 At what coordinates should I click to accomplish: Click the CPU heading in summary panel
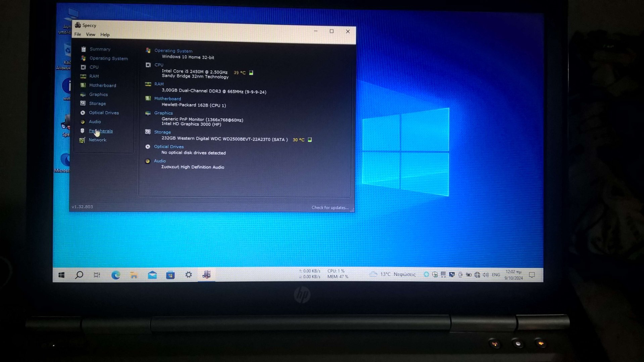coord(159,65)
